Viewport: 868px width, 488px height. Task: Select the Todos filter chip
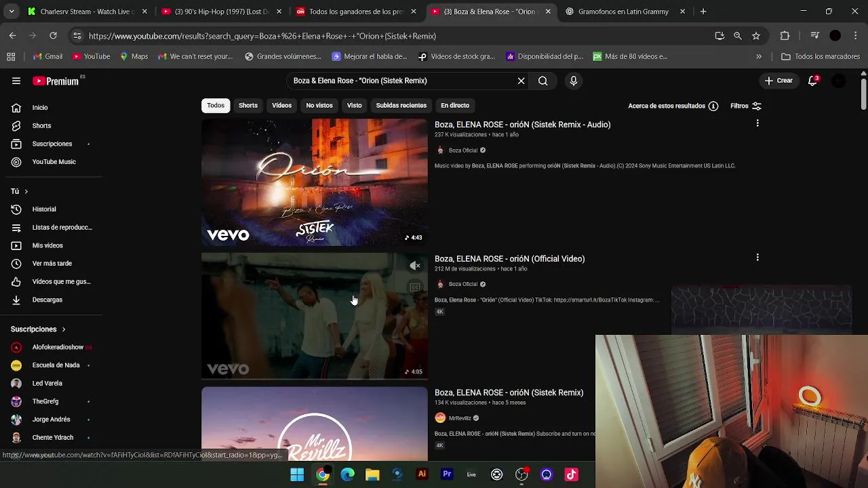point(216,105)
